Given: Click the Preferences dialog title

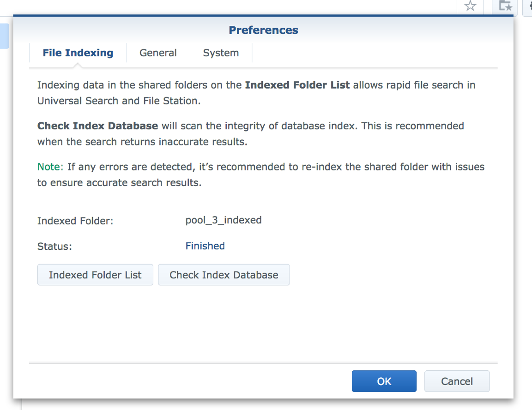Looking at the screenshot, I should point(264,30).
